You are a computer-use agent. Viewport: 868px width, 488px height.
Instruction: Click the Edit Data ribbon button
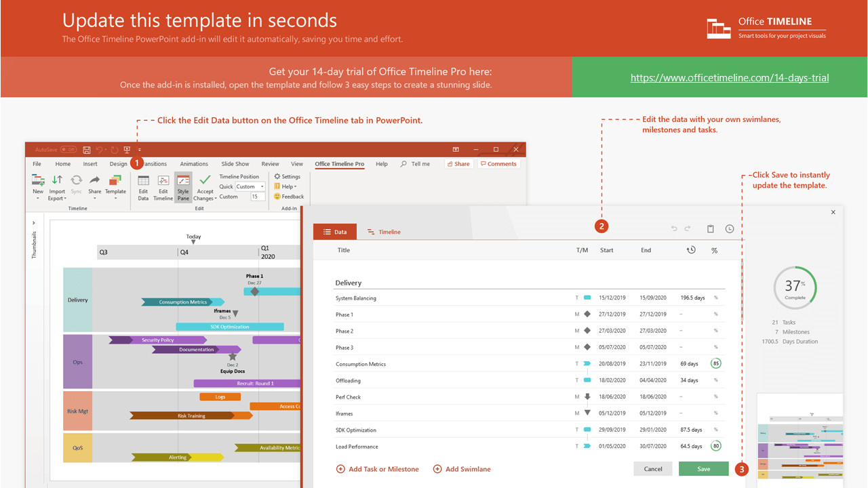pos(143,186)
